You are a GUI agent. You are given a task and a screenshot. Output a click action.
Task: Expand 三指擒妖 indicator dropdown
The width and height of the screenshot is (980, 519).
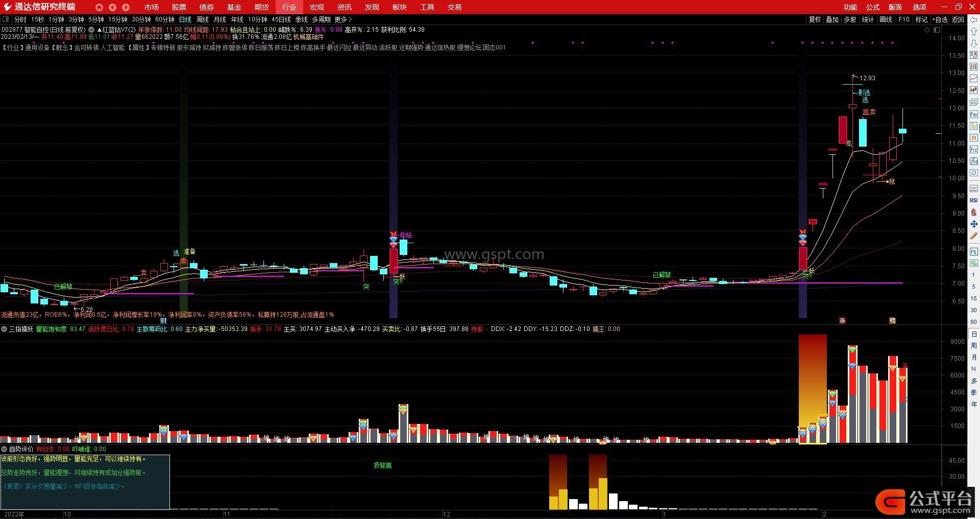tap(4, 329)
